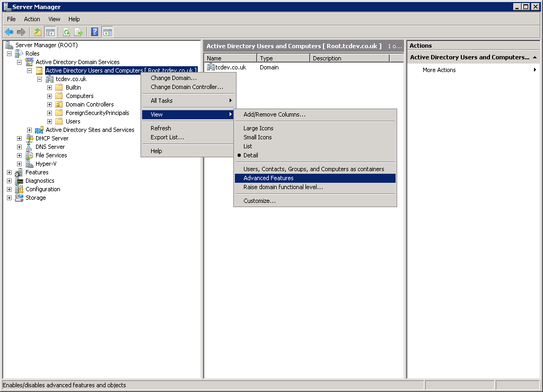Viewport: 543px width, 392px height.
Task: Toggle Users, Contacts, Groups, and Computers as containers
Action: [315, 169]
